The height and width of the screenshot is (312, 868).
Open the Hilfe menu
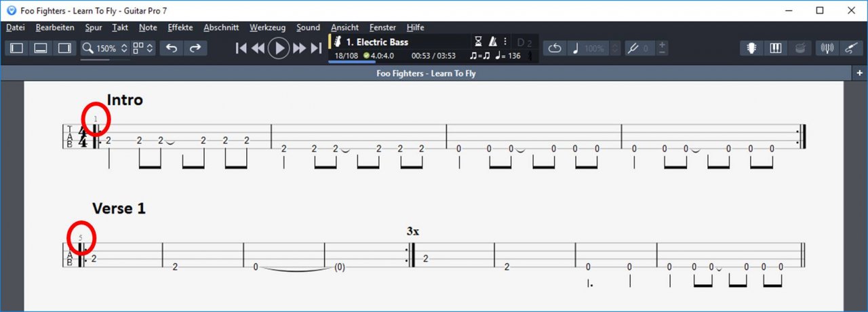(415, 27)
